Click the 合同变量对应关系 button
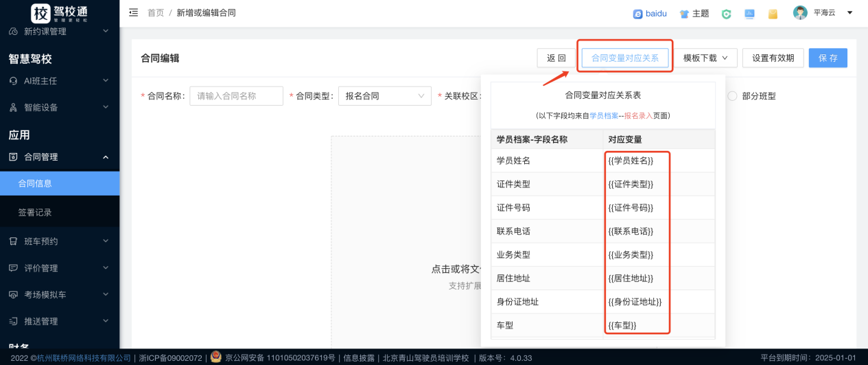This screenshot has height=365, width=868. pyautogui.click(x=625, y=58)
